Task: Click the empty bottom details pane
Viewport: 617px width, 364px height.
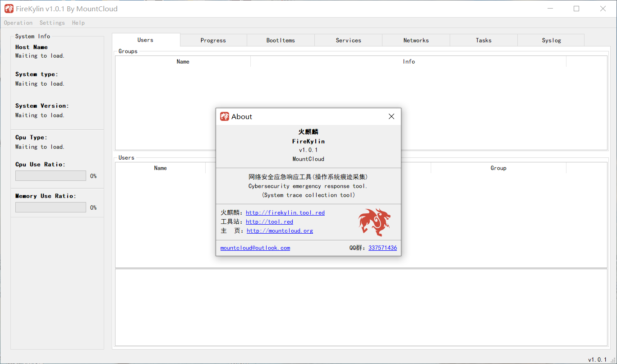Action: pos(361,308)
